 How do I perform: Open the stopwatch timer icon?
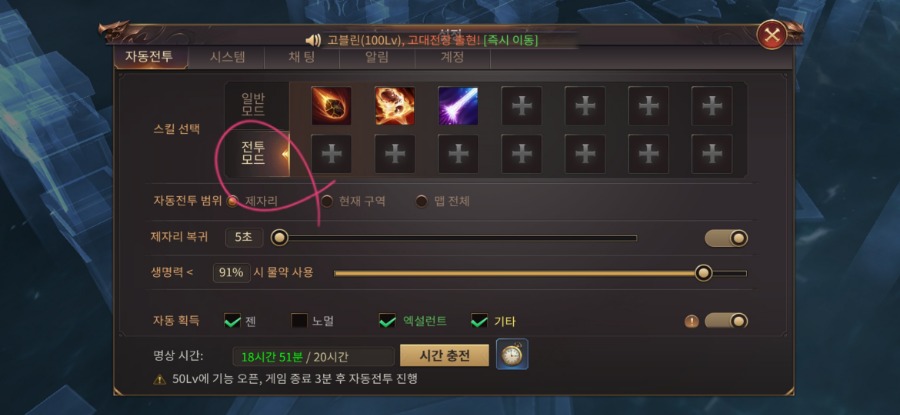[x=512, y=354]
